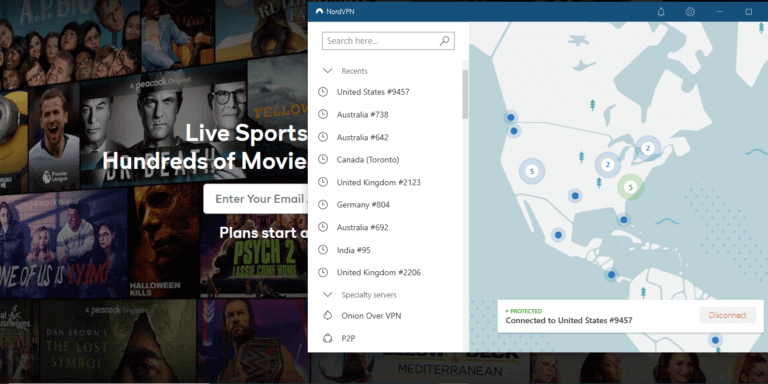Click the PROTECTED status label
Viewport: 768px width, 384px height.
coord(524,311)
